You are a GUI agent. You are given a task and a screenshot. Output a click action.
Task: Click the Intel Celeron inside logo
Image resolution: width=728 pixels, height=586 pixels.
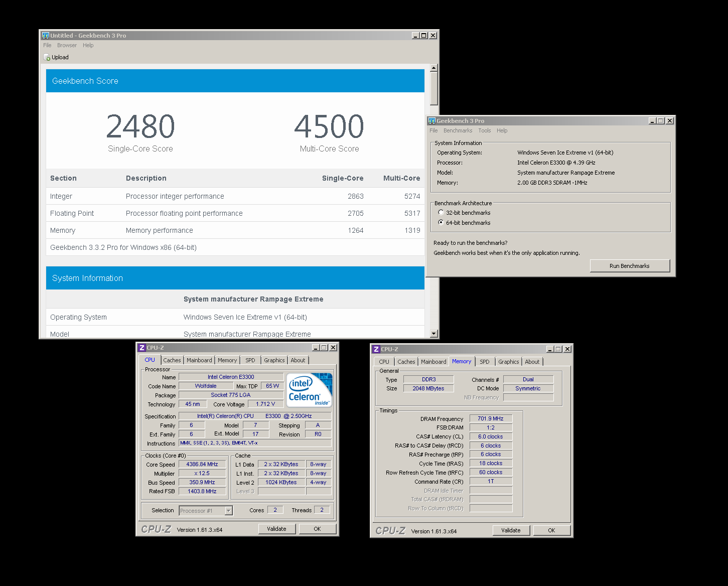[x=310, y=390]
